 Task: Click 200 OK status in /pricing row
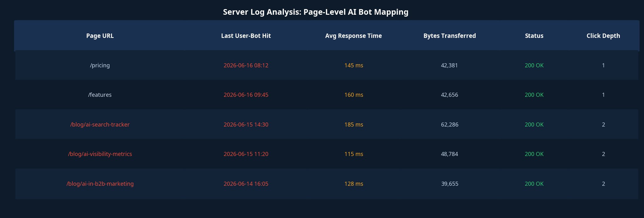click(x=534, y=65)
